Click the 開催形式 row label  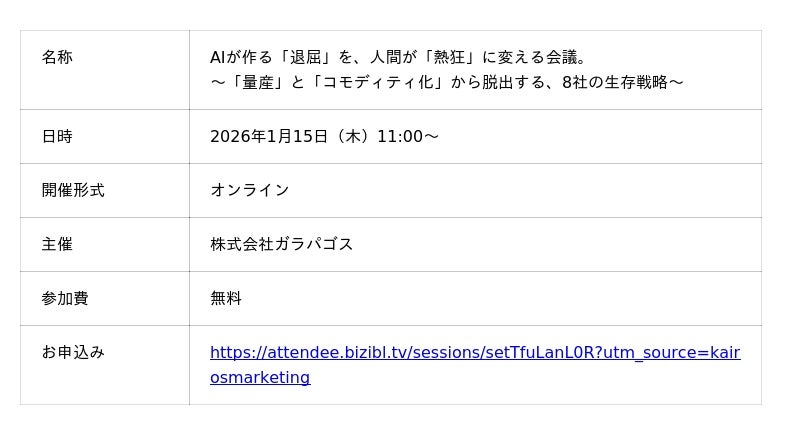pyautogui.click(x=73, y=191)
